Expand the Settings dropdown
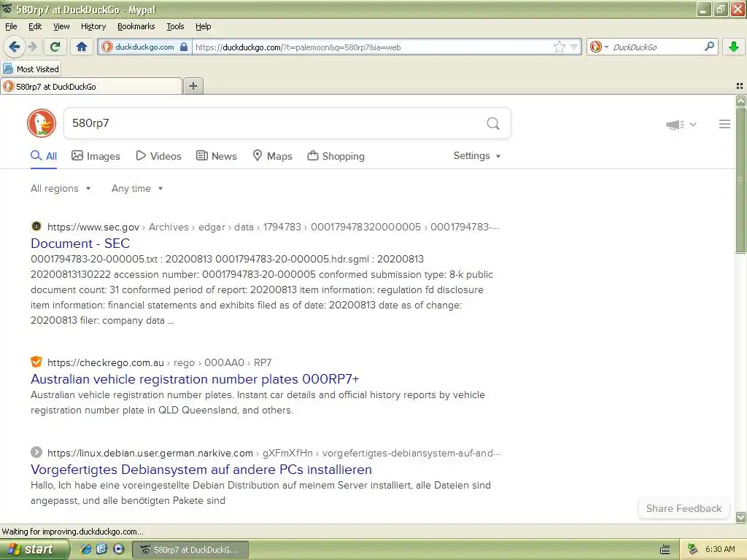 [477, 156]
